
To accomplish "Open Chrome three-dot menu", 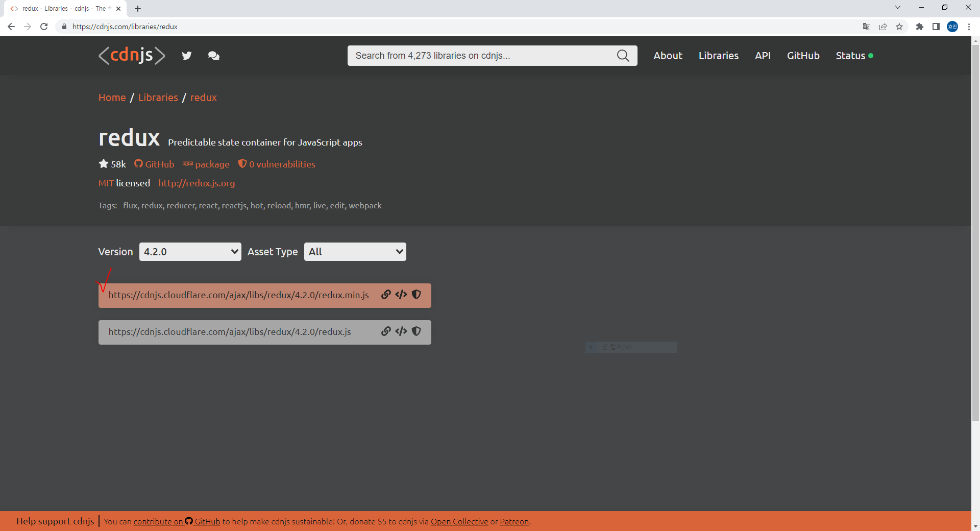I will tap(969, 27).
